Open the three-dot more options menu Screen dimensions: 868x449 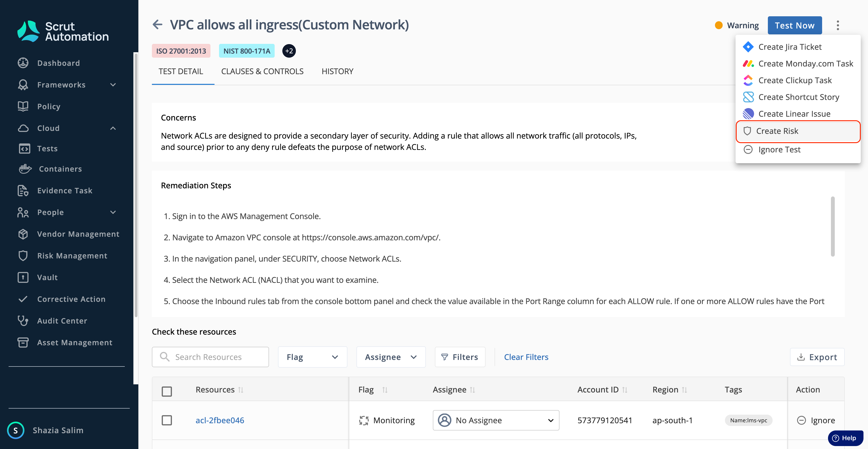coord(838,25)
